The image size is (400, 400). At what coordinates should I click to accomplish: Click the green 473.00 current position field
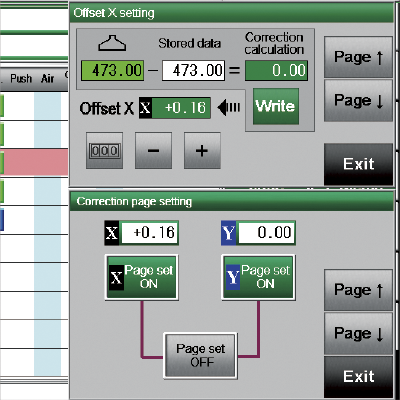tap(112, 70)
